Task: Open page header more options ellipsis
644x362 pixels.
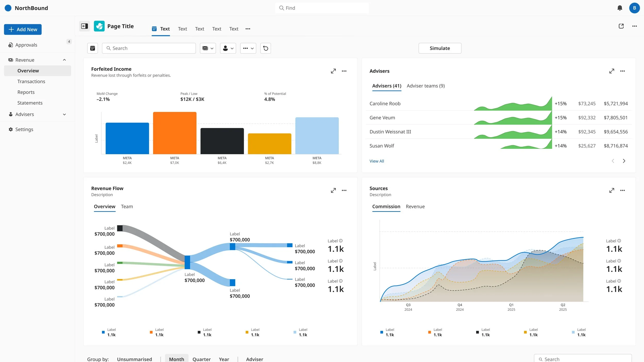Action: [634, 26]
